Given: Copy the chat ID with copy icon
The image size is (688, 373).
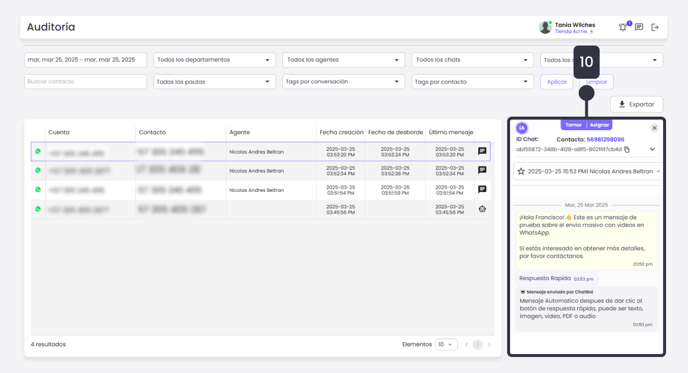Looking at the screenshot, I should pos(627,150).
